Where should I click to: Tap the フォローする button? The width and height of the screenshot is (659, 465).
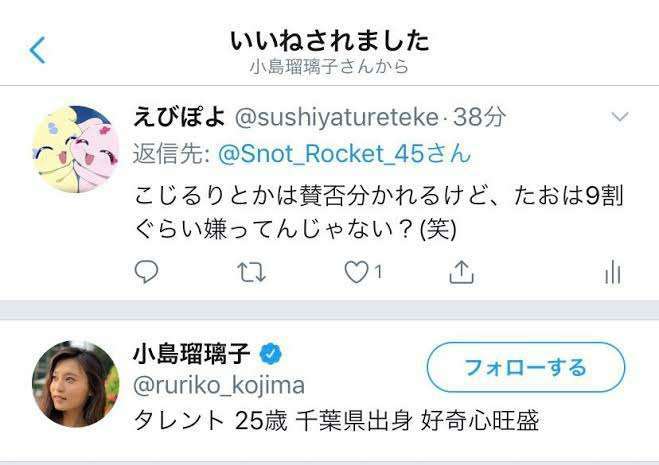526,367
